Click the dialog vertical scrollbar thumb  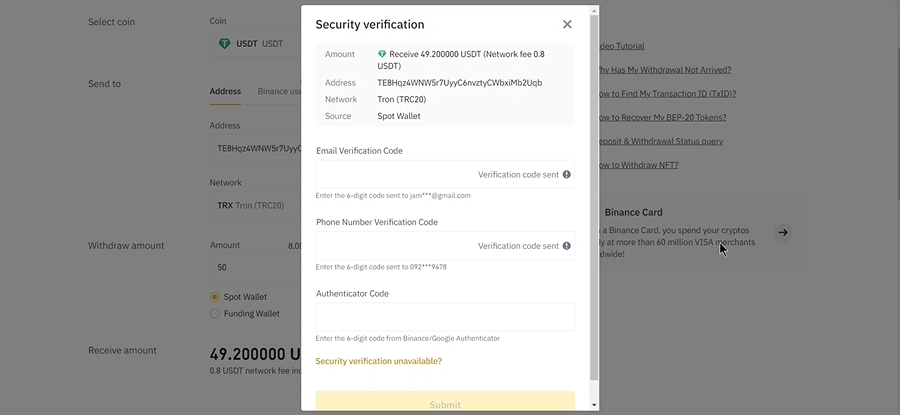tap(594, 197)
